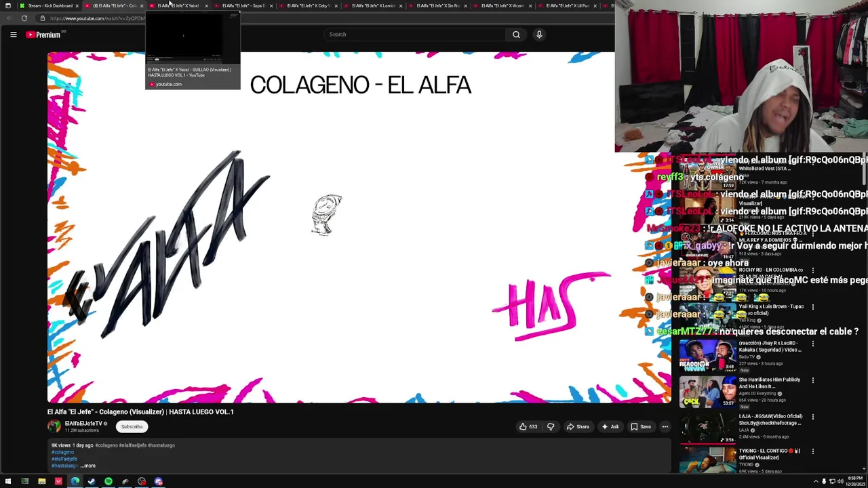This screenshot has height=488, width=868.
Task: Open Windows Start menu
Action: (8, 482)
